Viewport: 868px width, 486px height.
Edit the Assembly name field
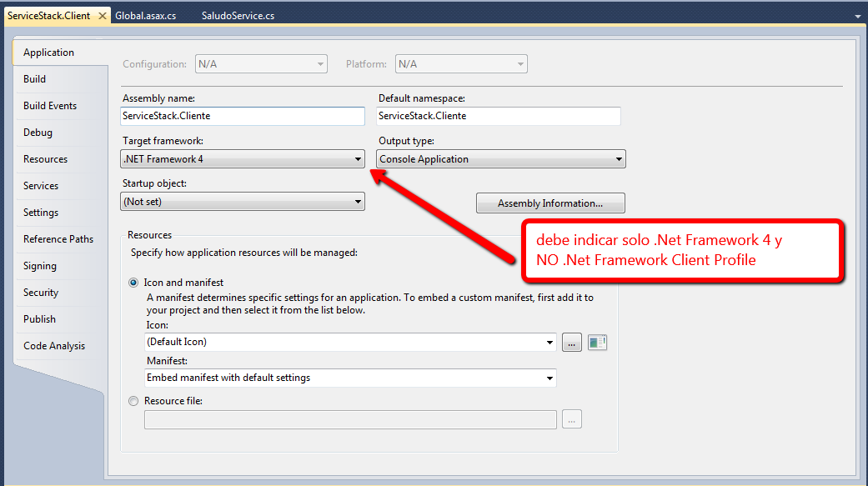click(242, 116)
